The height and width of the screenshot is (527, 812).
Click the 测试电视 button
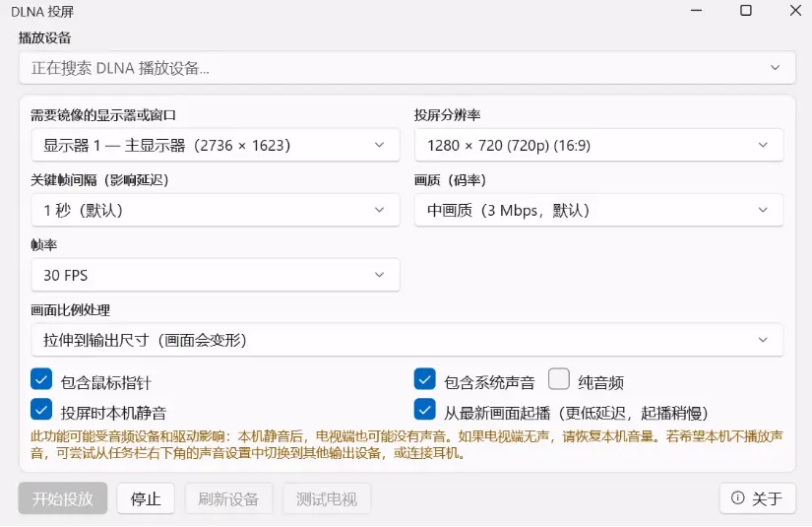click(x=326, y=498)
